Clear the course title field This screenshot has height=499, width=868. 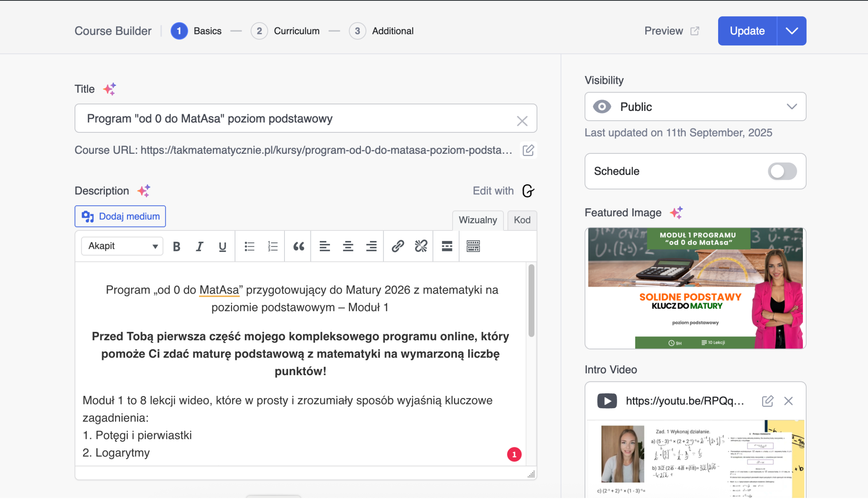click(x=522, y=121)
